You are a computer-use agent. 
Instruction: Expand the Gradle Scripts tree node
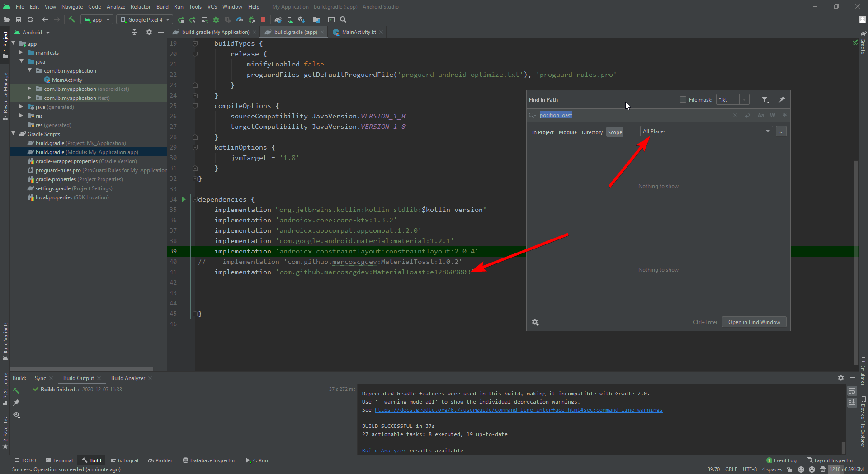point(13,134)
